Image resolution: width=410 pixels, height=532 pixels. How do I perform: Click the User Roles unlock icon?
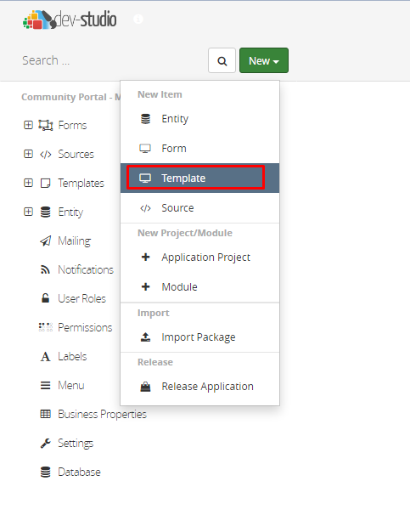(x=45, y=298)
